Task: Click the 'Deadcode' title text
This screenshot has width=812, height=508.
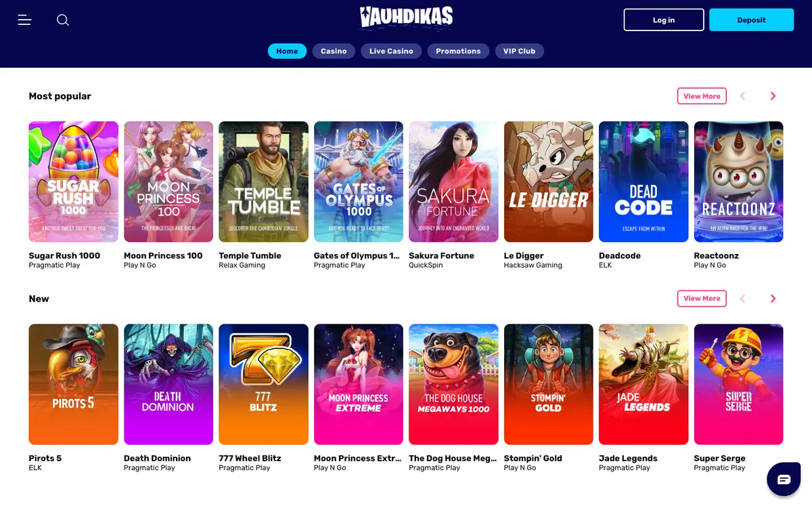Action: click(x=620, y=255)
